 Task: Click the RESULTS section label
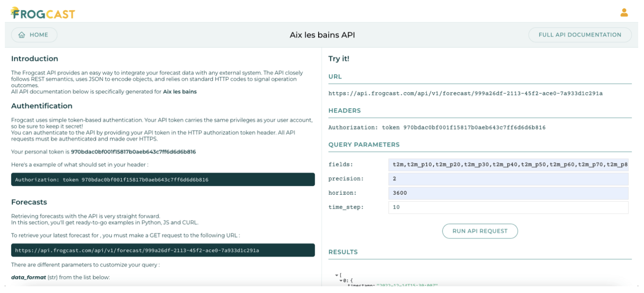pos(343,252)
